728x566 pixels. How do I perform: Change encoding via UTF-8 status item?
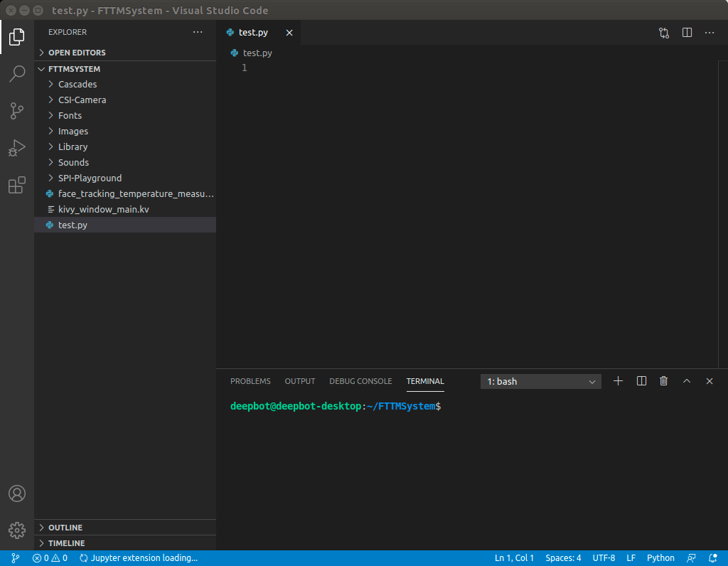pyautogui.click(x=604, y=558)
